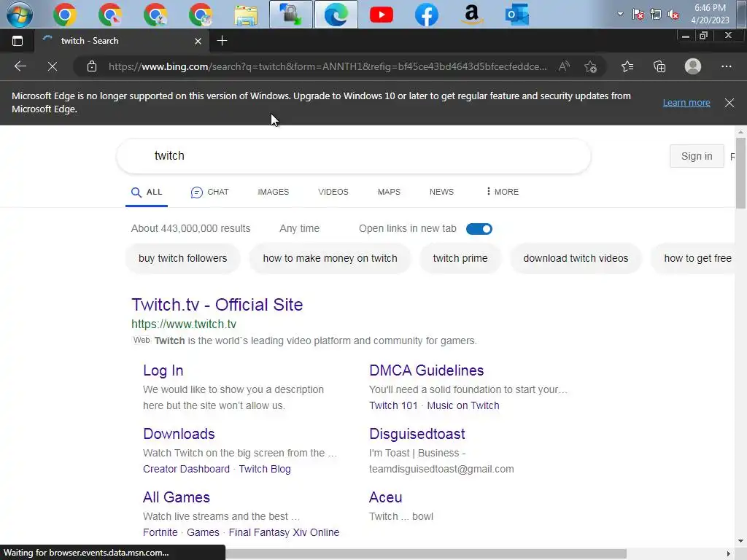Open 'Twitch.tv - Official Site' result
Image resolution: width=747 pixels, height=560 pixels.
[217, 305]
